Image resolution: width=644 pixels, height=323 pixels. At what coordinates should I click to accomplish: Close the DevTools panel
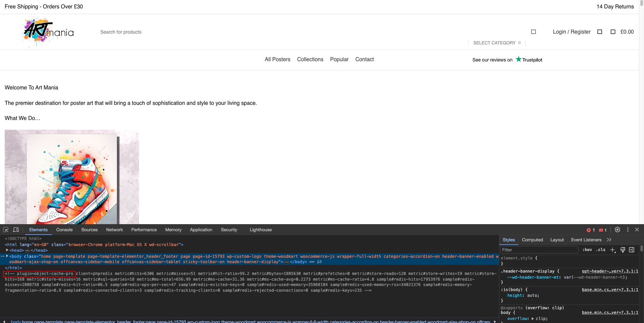637,230
